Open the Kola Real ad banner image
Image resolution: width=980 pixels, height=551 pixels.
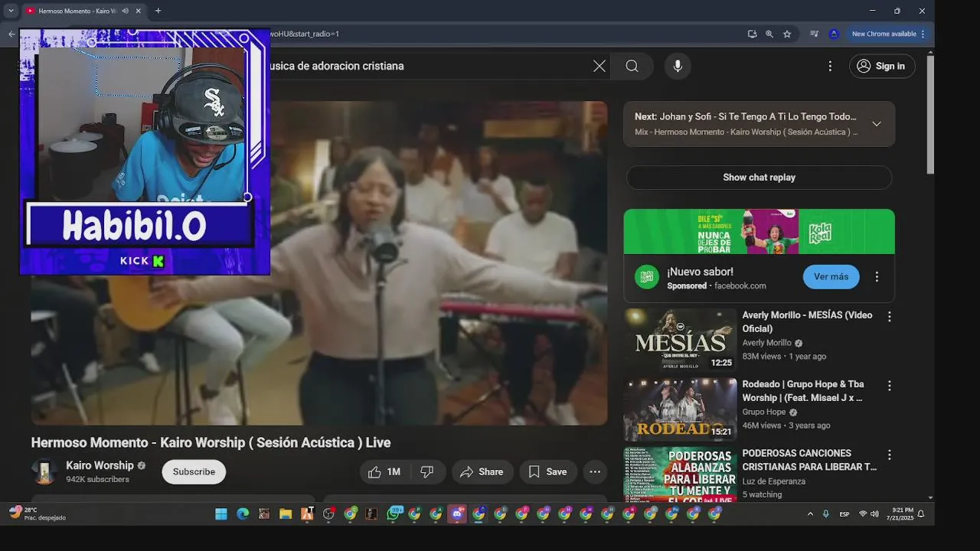pyautogui.click(x=759, y=231)
